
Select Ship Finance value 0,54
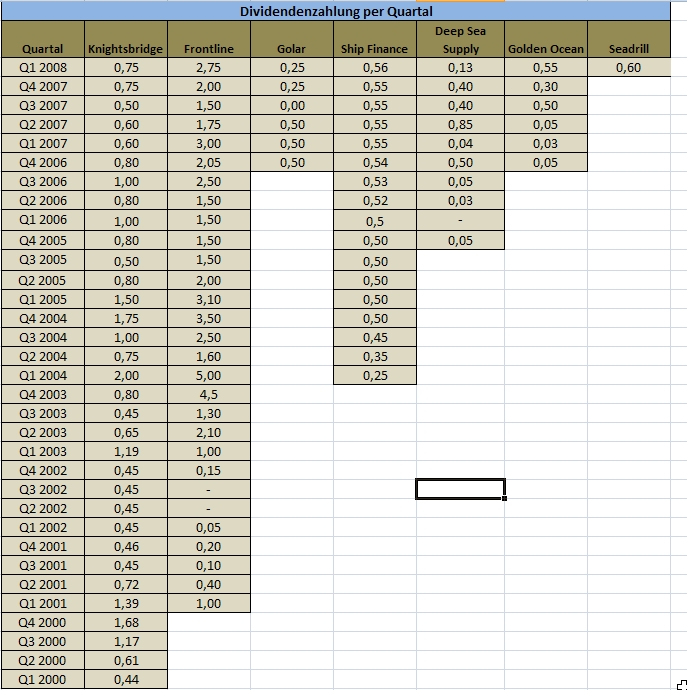(x=375, y=162)
